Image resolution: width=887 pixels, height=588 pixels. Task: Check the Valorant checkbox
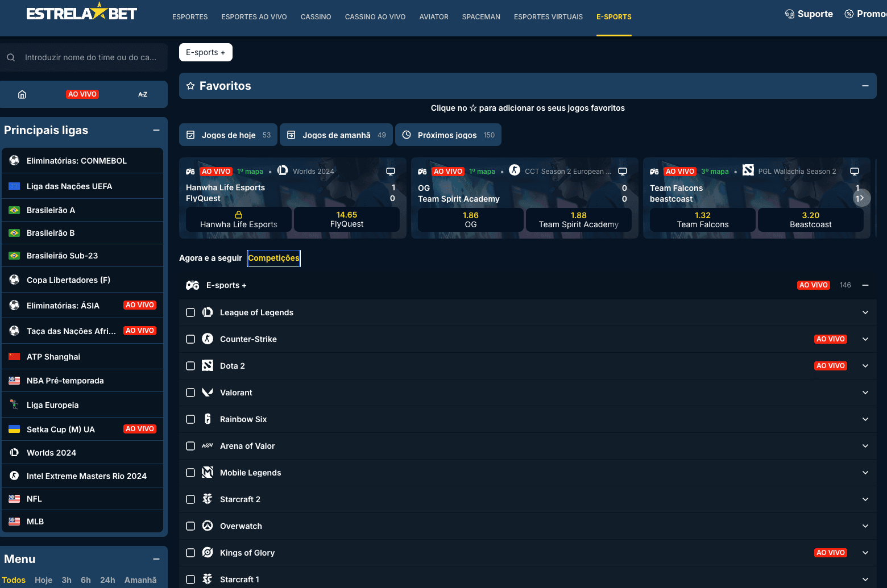[x=190, y=393]
